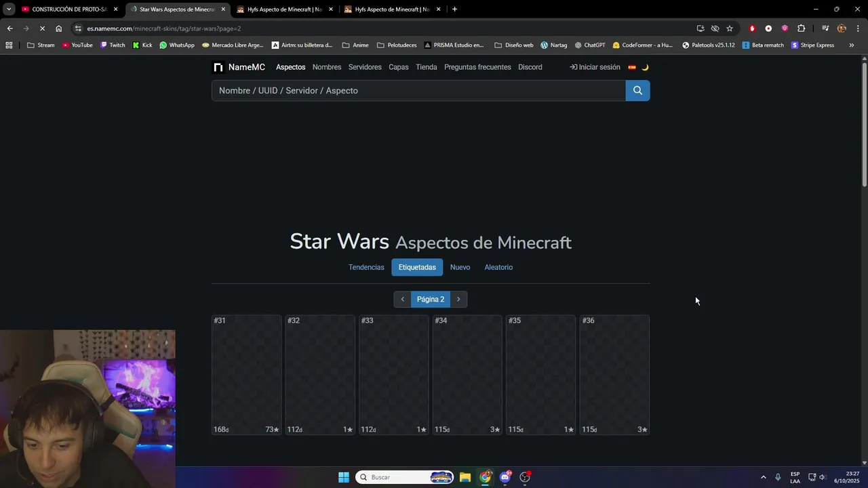The width and height of the screenshot is (868, 488).
Task: Select the Etiquetadas tab
Action: coord(417,267)
